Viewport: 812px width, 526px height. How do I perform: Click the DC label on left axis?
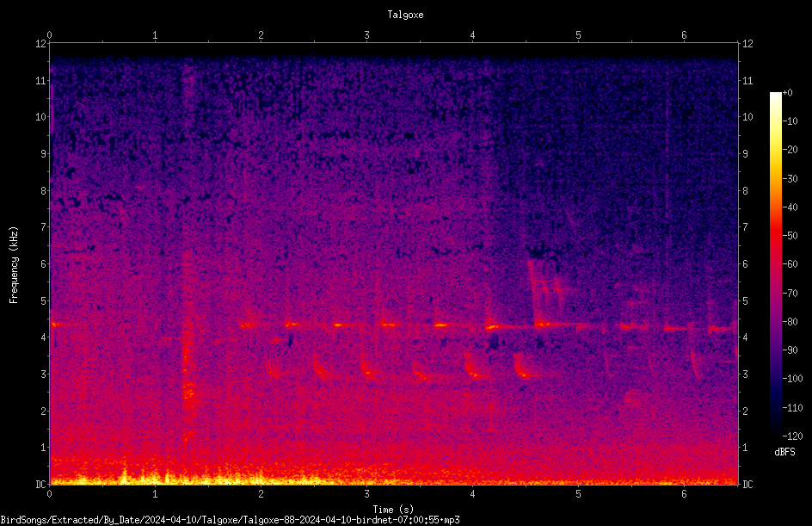[x=41, y=484]
